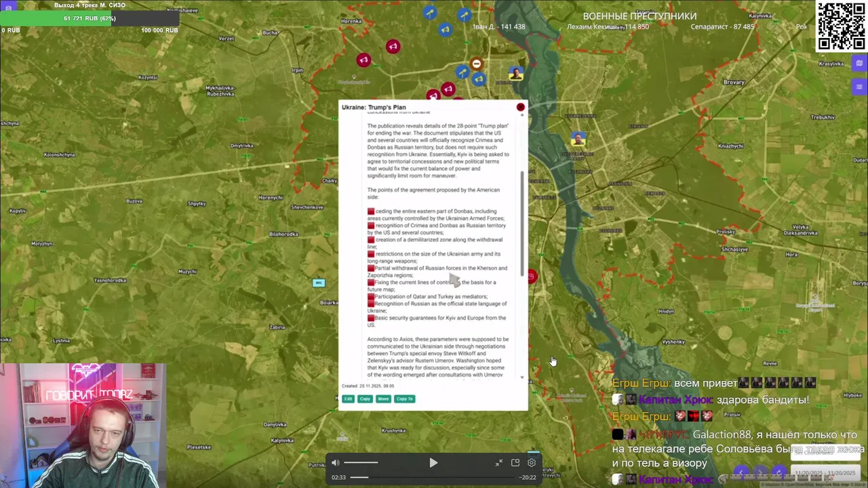Click donor entry 'Сепаратист - 87 485'
The height and width of the screenshot is (488, 868).
tap(722, 27)
